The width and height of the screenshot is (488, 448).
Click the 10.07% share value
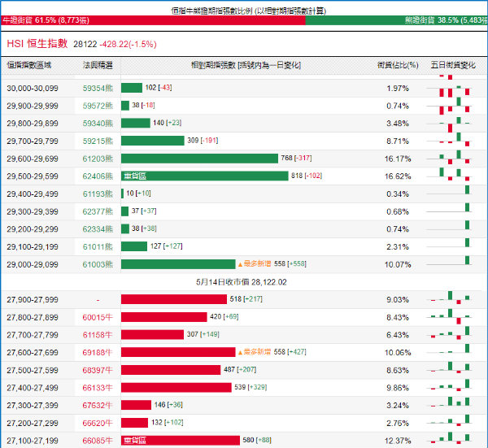coord(398,265)
